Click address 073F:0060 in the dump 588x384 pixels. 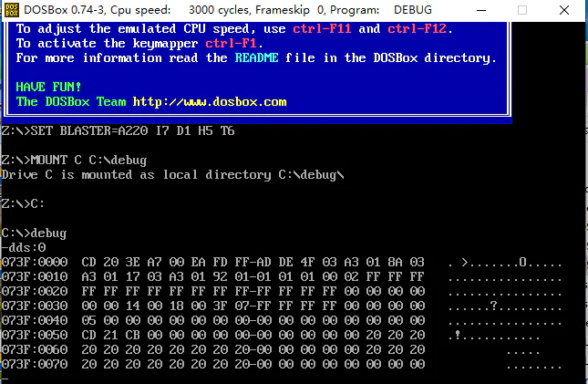tap(35, 350)
